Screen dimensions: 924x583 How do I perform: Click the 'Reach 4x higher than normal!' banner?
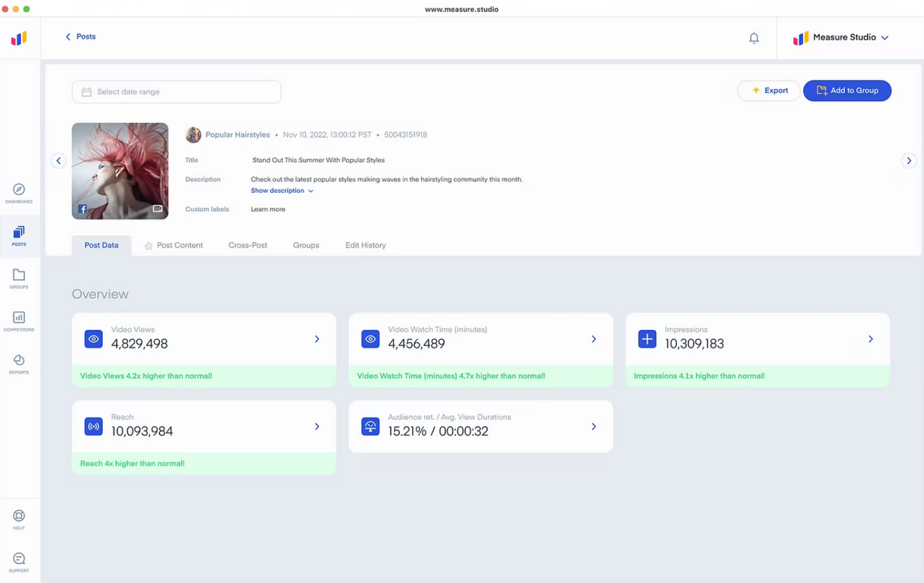(x=204, y=463)
